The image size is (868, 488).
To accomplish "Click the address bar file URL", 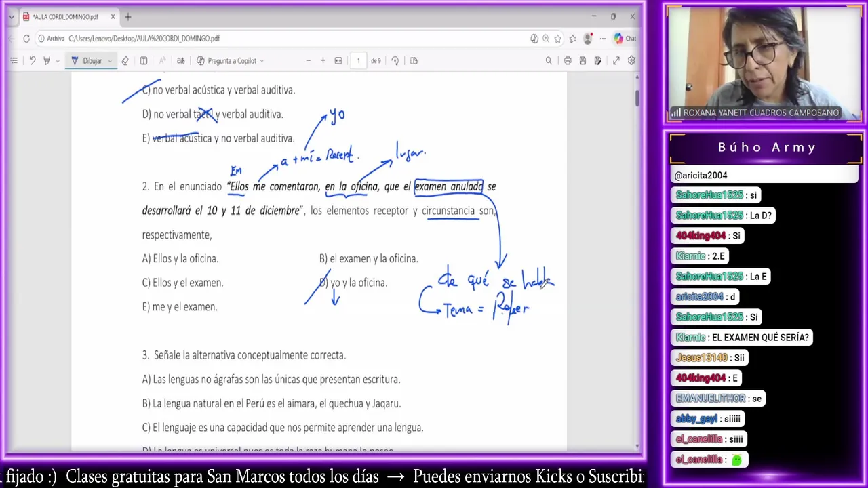I will click(144, 39).
